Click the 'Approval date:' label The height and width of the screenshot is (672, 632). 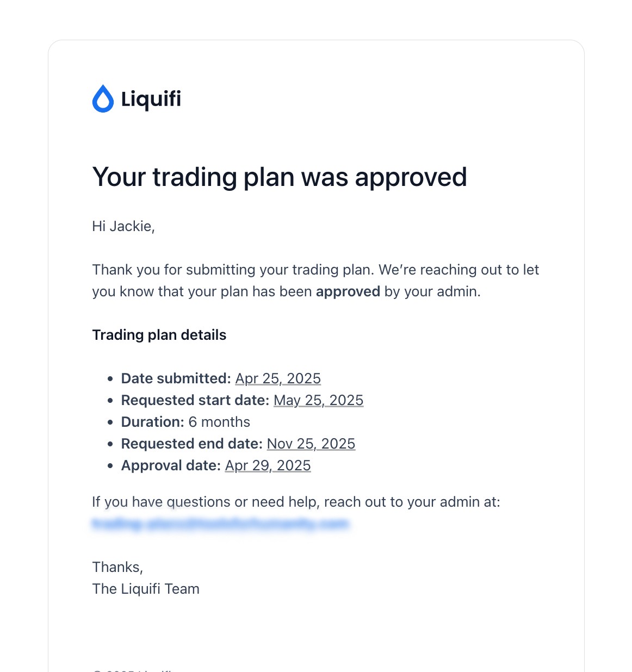171,465
